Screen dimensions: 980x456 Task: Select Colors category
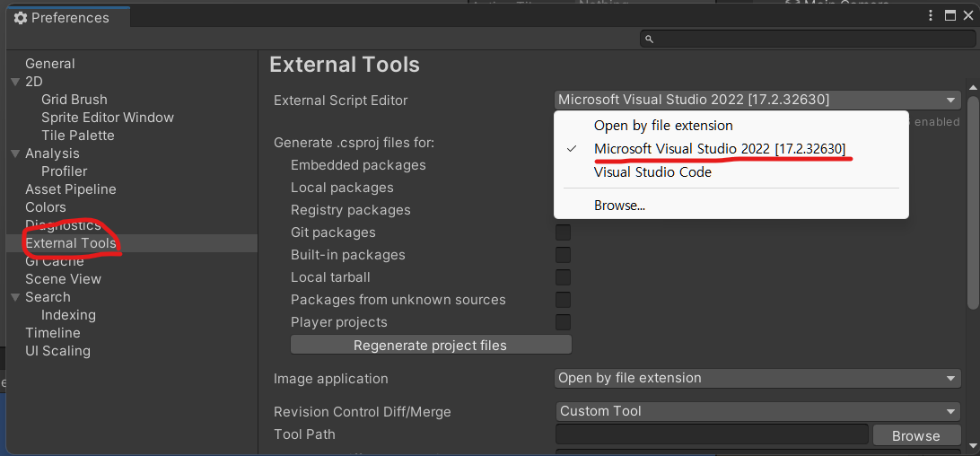(x=46, y=207)
